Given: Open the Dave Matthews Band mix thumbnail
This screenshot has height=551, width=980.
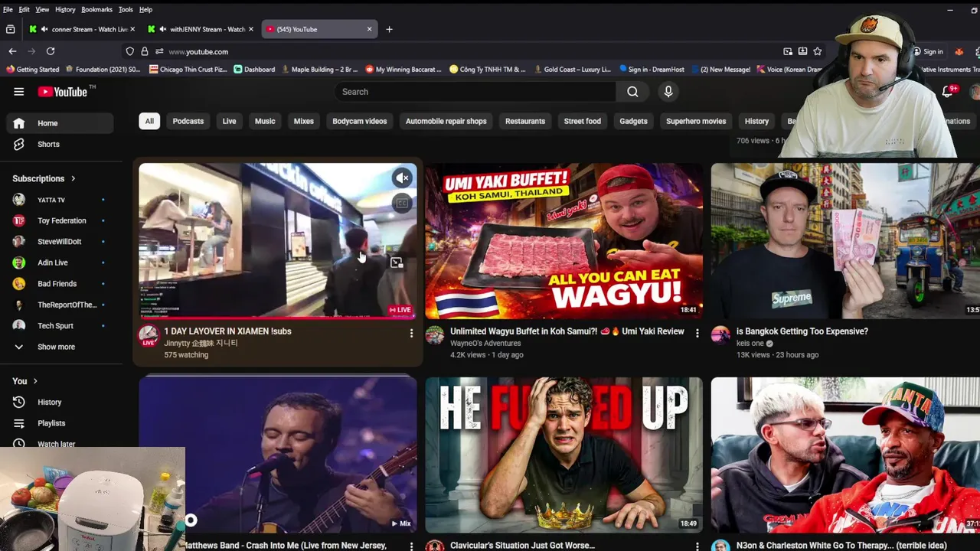Looking at the screenshot, I should pos(278,455).
